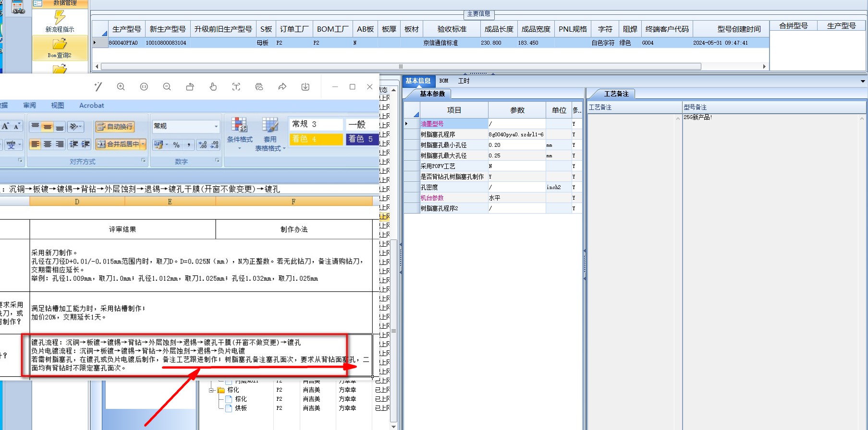Open alignment dialog launcher beside 对齐方式
868x430 pixels.
click(143, 161)
